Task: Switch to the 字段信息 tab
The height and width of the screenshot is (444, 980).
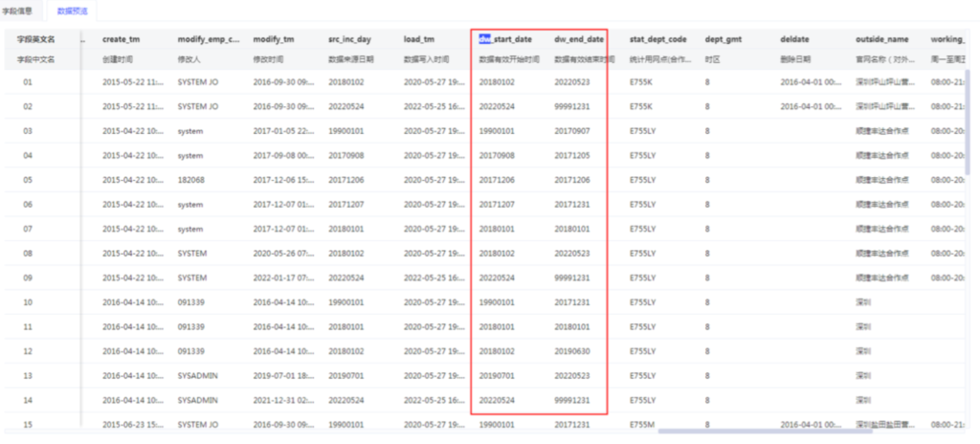Action: tap(18, 11)
